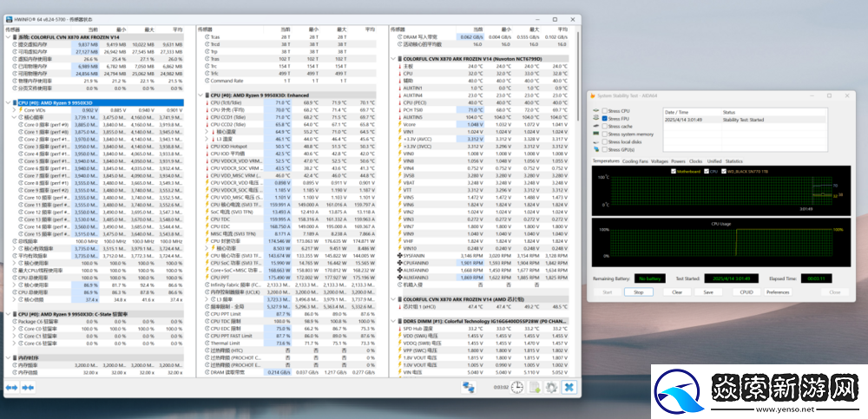868x419 pixels.
Task: Open HWiNFO sensor settings gear icon
Action: click(551, 387)
